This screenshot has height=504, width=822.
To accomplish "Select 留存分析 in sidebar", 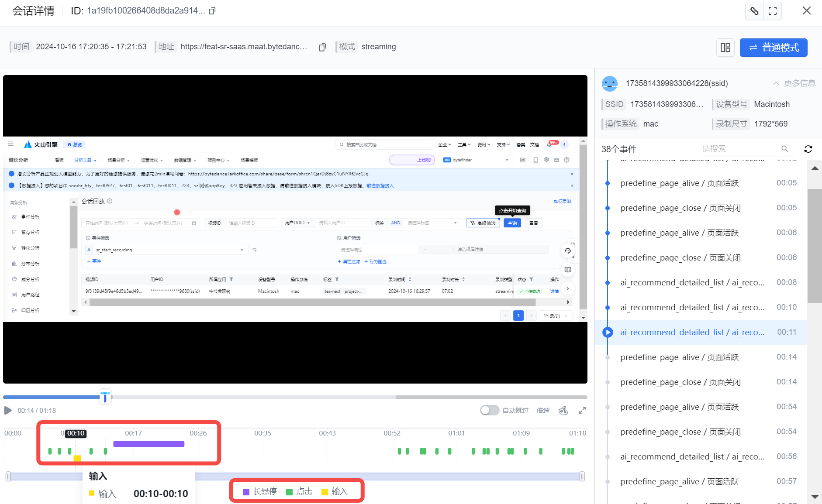I will tap(30, 232).
